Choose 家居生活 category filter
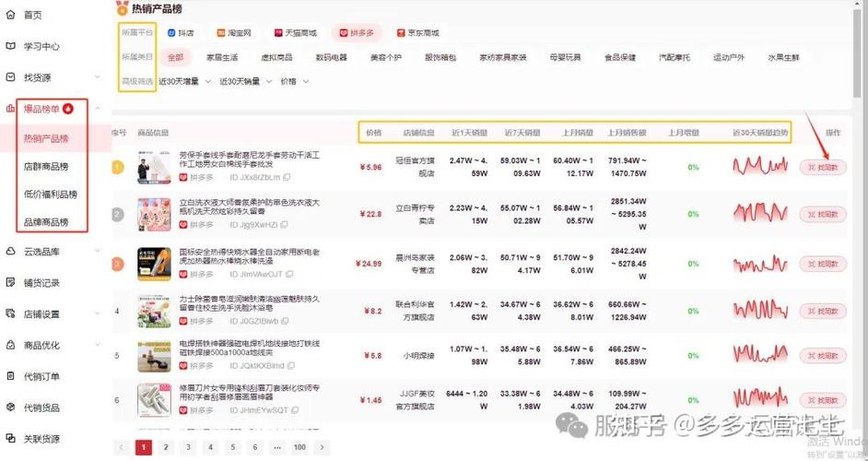 click(x=222, y=57)
